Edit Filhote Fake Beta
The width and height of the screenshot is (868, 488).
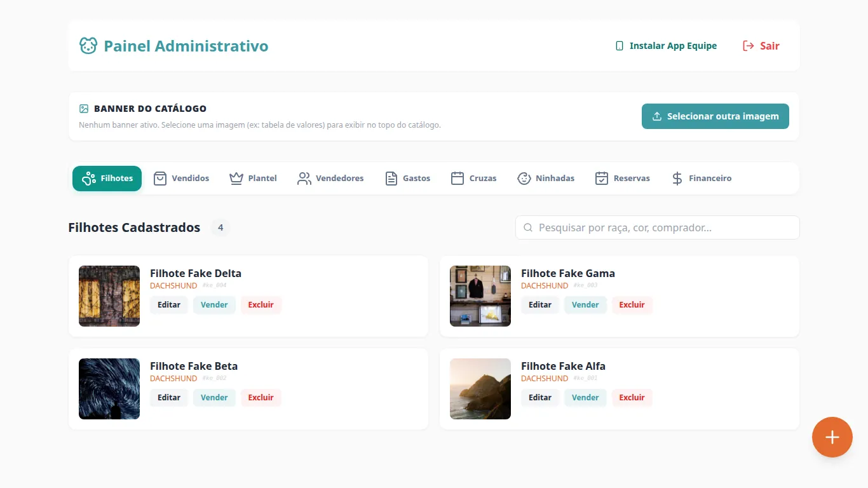click(169, 398)
